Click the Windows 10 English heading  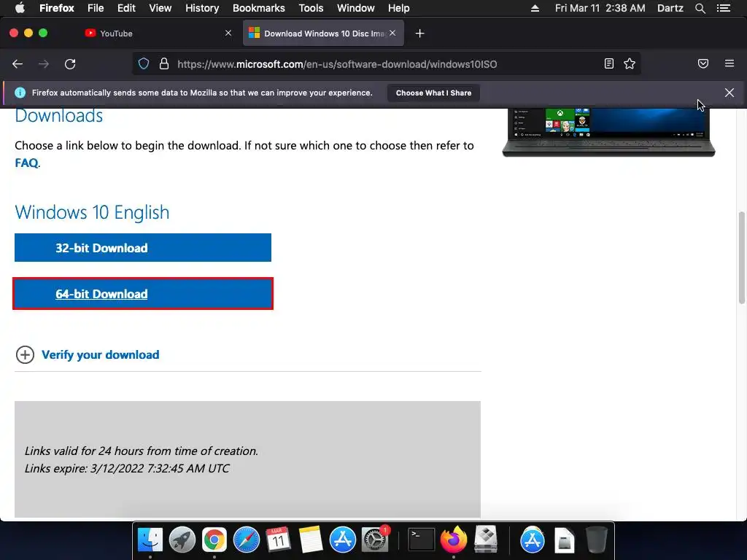pos(92,212)
